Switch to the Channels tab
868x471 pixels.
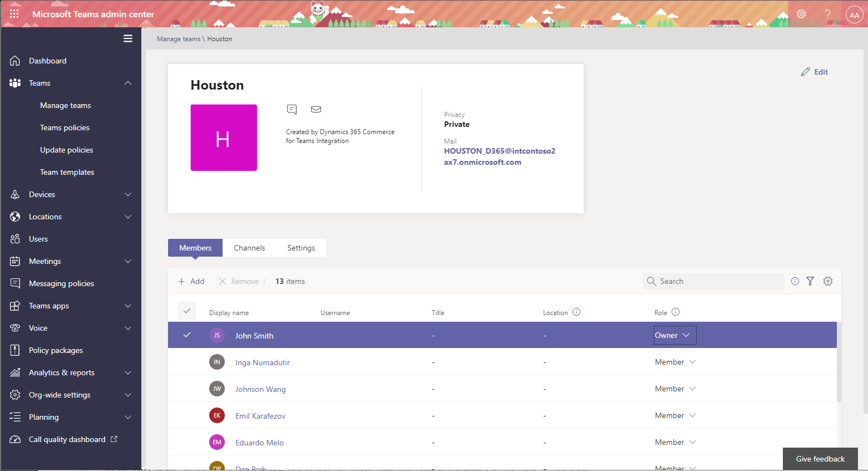coord(249,247)
